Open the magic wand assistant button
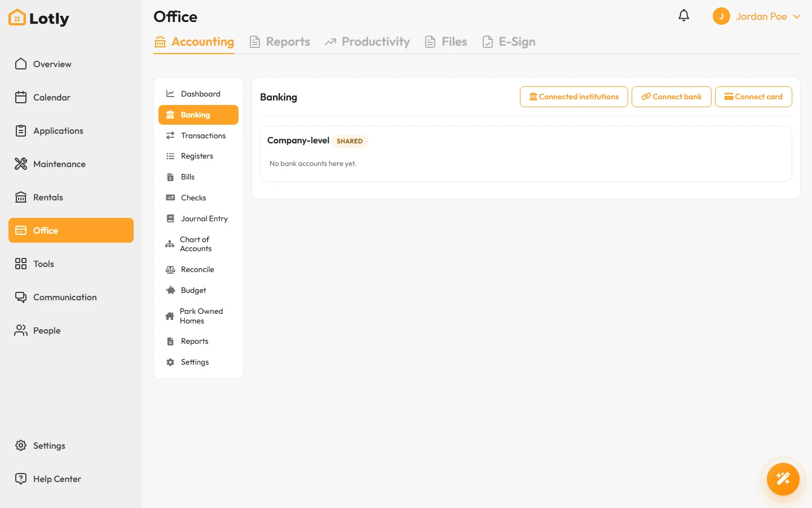The width and height of the screenshot is (812, 508). (x=783, y=479)
